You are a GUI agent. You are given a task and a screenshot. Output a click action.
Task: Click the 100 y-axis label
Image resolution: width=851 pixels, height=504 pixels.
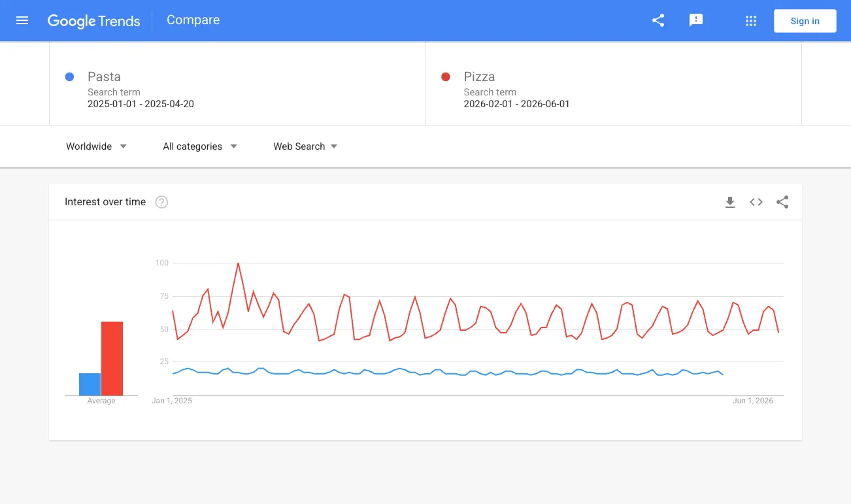pyautogui.click(x=161, y=263)
